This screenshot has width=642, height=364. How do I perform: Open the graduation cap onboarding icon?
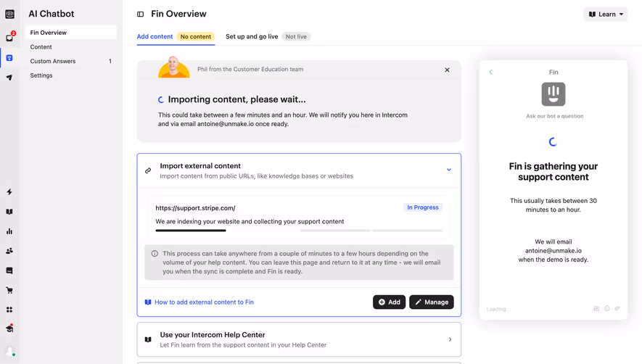(x=9, y=328)
